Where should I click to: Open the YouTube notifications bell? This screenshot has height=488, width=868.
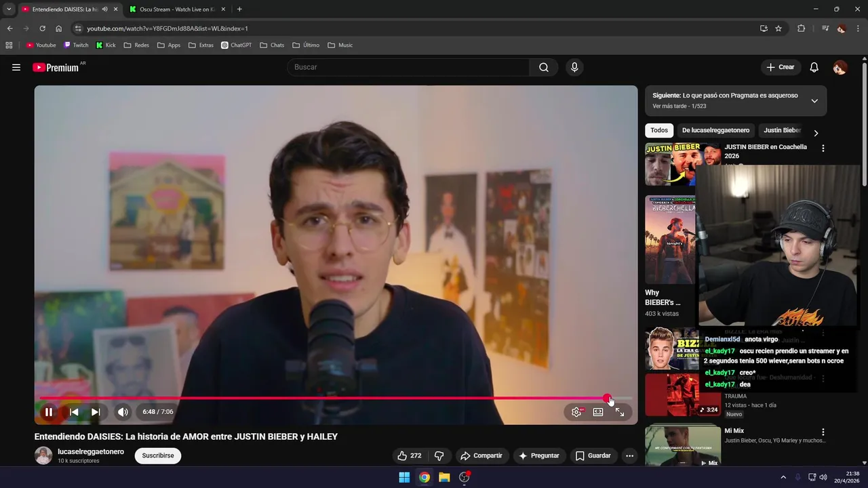coord(814,67)
